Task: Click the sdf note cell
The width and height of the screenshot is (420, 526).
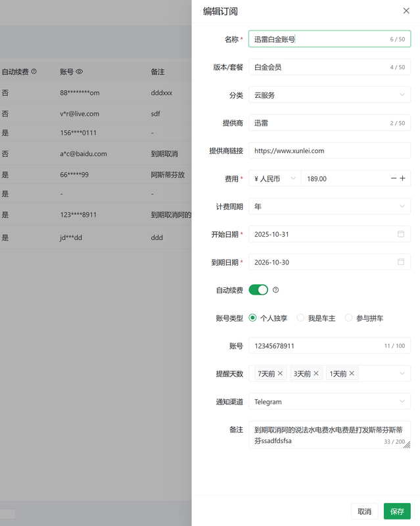Action: coord(155,113)
